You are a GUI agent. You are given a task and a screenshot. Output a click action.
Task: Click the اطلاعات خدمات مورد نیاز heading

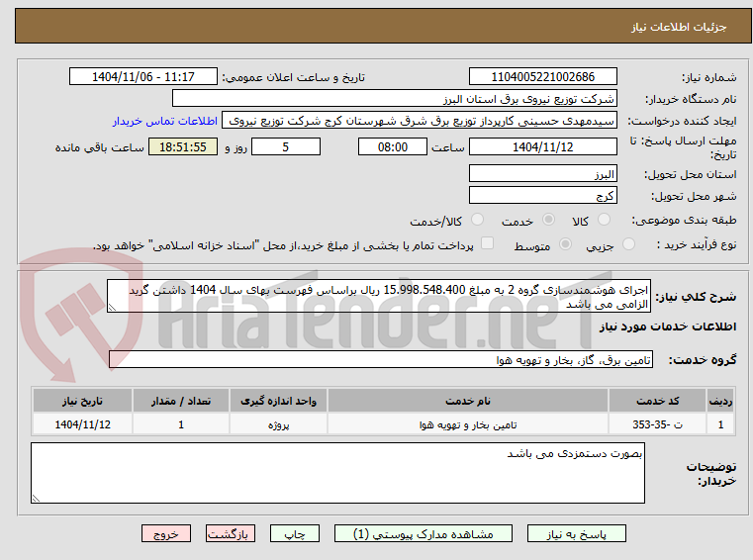(668, 327)
